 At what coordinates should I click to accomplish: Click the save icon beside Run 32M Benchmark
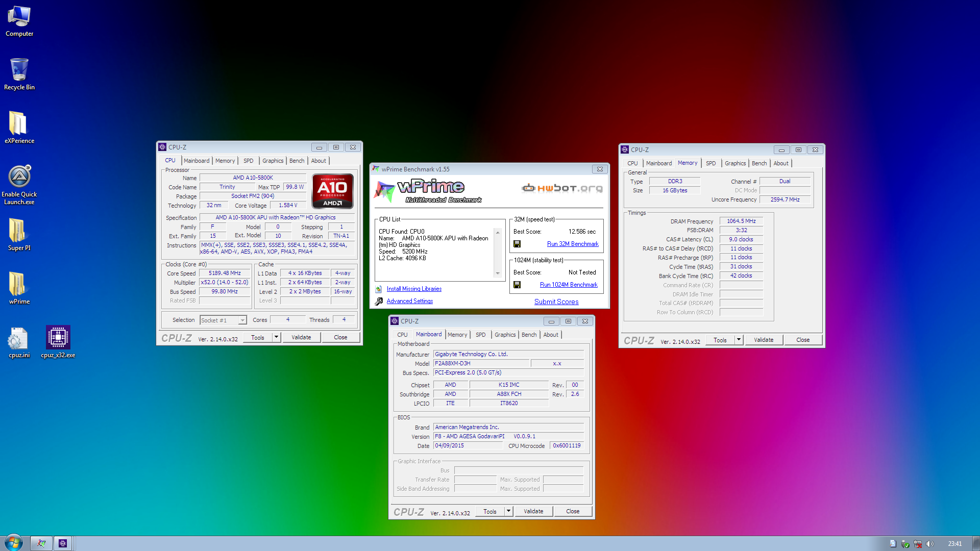[x=517, y=244]
